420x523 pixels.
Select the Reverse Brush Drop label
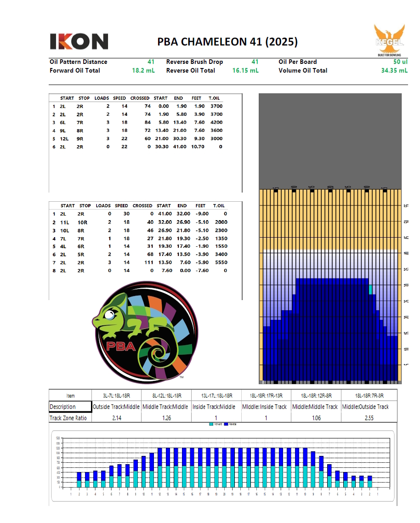point(194,62)
